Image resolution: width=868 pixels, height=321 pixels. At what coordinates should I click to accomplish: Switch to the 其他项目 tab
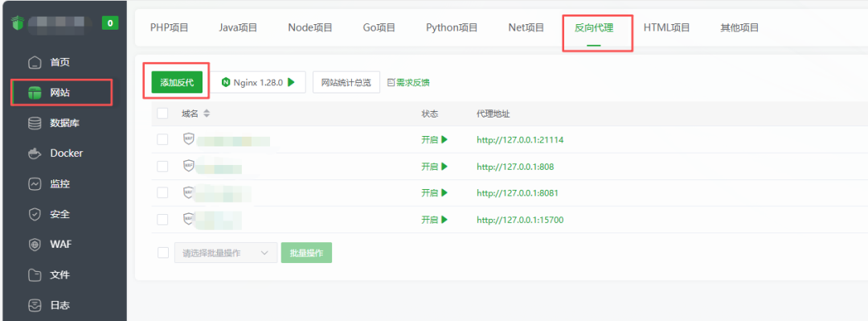pyautogui.click(x=739, y=27)
